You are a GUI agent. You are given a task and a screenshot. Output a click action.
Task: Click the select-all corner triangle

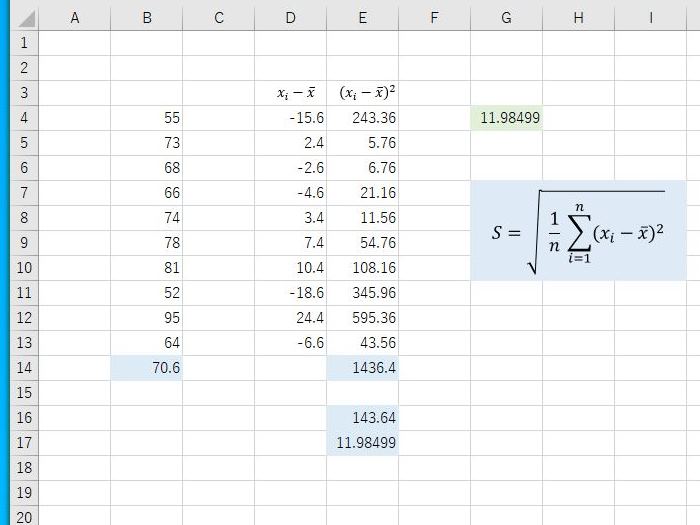[x=25, y=18]
